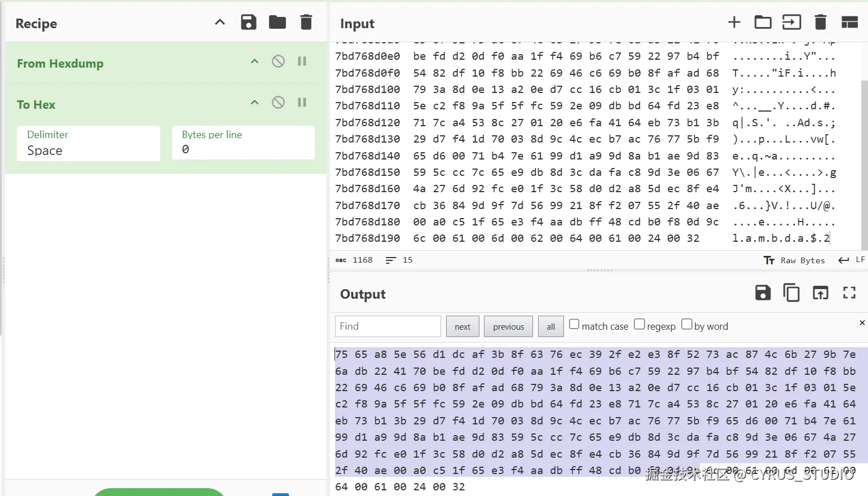The width and height of the screenshot is (868, 496).
Task: Collapse the From Hexdump operation
Action: 254,61
